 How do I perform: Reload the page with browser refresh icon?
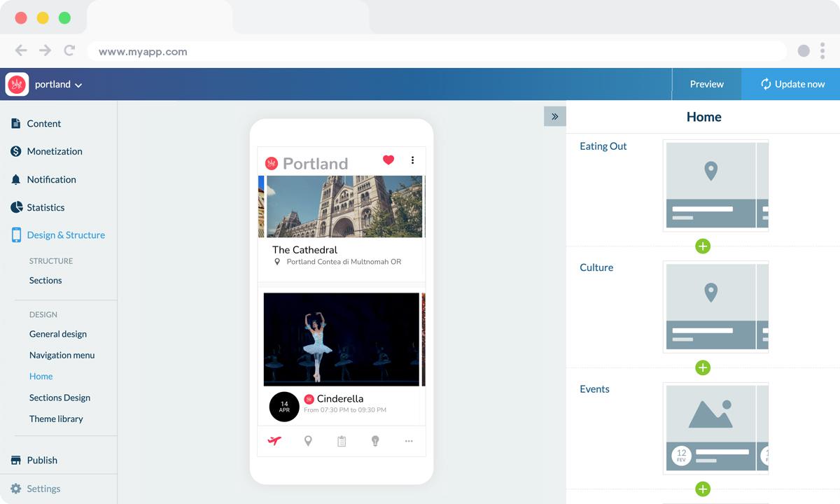click(x=69, y=50)
